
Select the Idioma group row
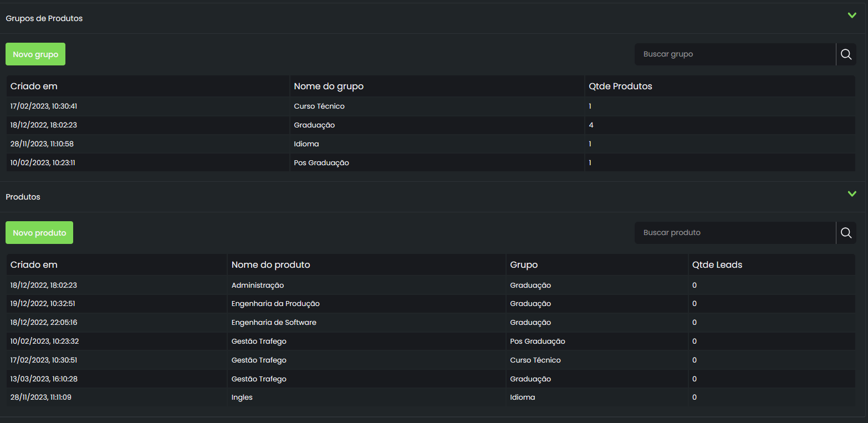[x=431, y=144]
